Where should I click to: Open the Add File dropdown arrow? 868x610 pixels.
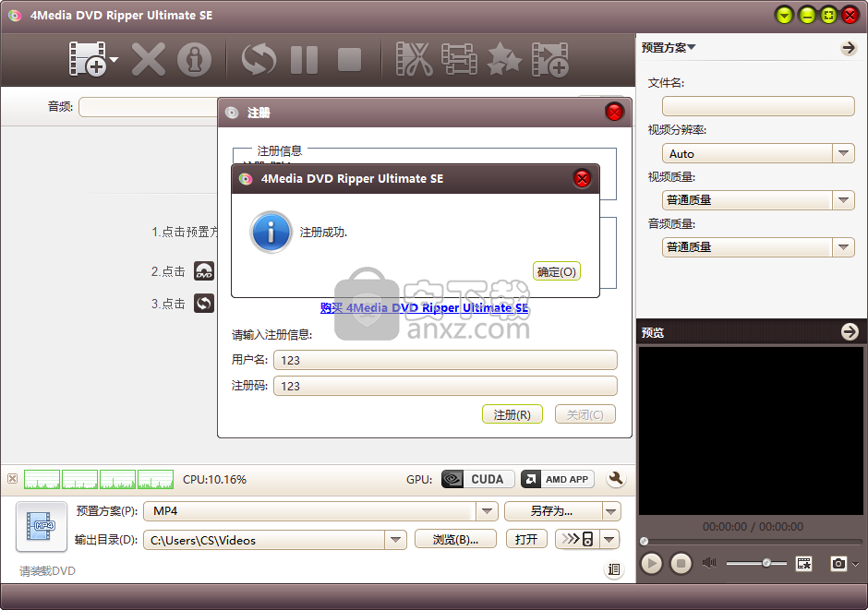coord(114,59)
